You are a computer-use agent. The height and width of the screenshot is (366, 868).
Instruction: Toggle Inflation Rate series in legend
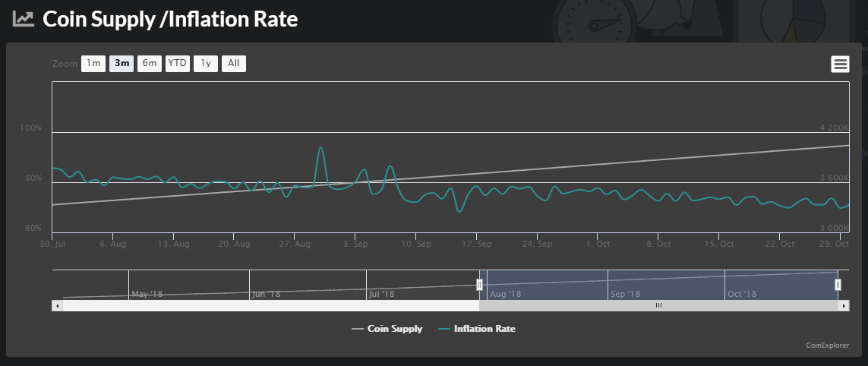[x=477, y=329]
